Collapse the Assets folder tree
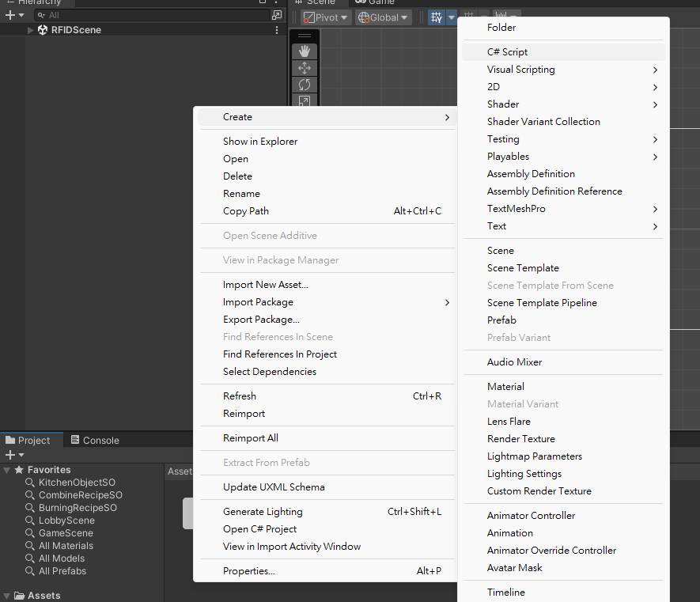The width and height of the screenshot is (700, 602). point(6,596)
